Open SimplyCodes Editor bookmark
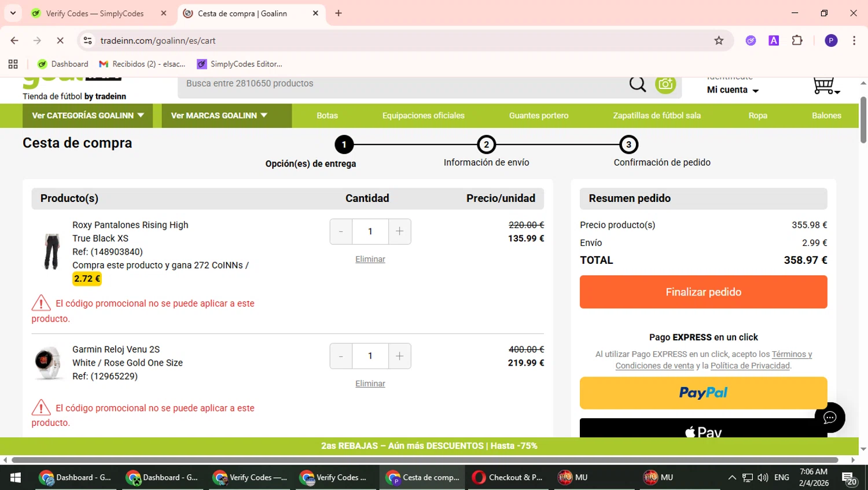Image resolution: width=868 pixels, height=490 pixels. click(240, 64)
